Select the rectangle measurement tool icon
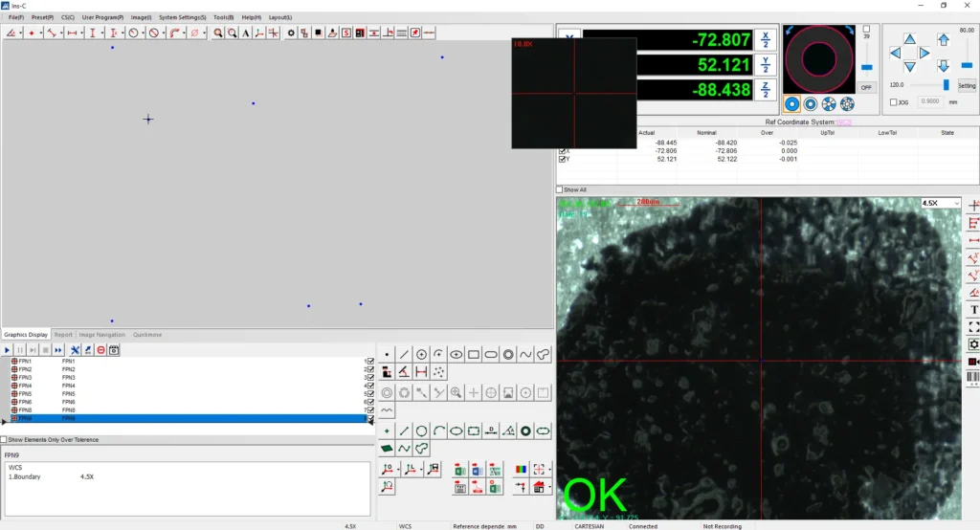The height and width of the screenshot is (530, 980). 474,354
